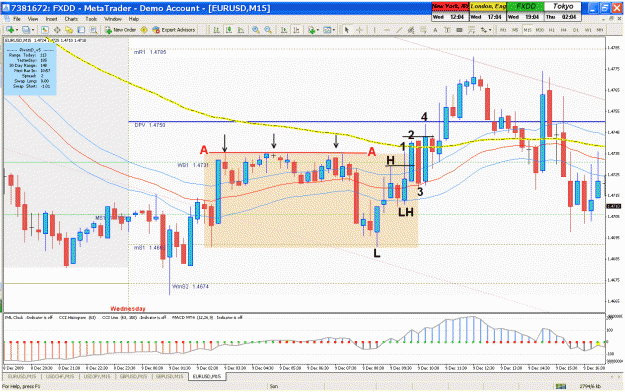Expand the New Chart dropdown arrow
The width and height of the screenshot is (625, 392).
tap(17, 30)
